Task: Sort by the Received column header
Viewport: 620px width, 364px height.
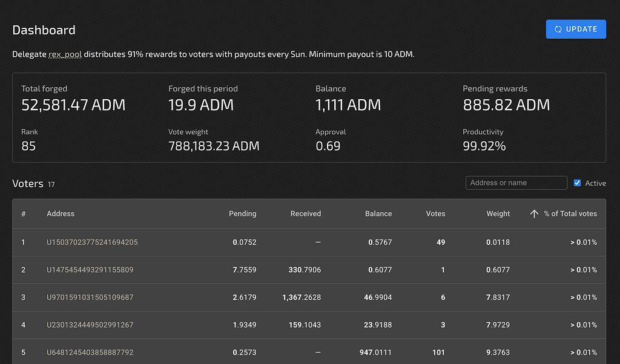Action: (x=306, y=213)
